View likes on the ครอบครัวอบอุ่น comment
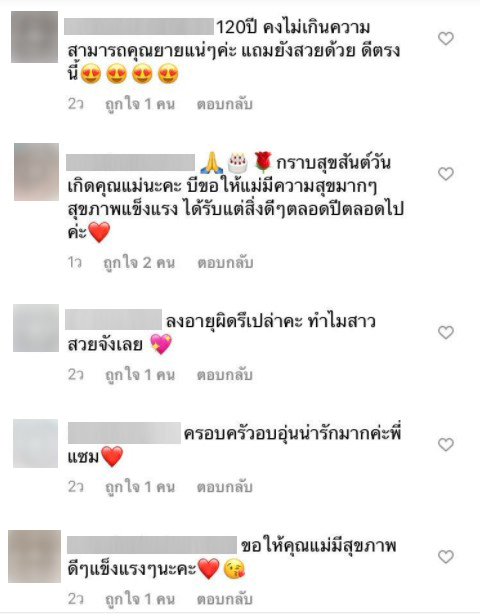The image size is (480, 614). click(140, 487)
